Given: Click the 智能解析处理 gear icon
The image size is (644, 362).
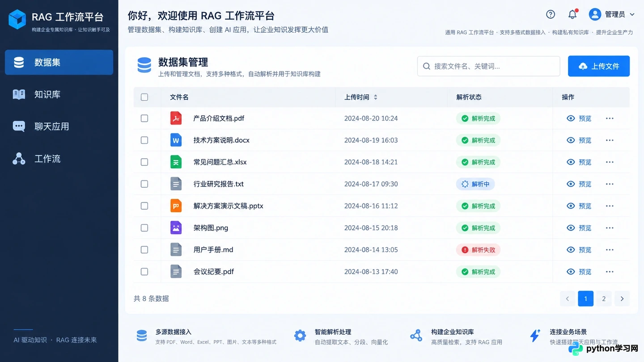Looking at the screenshot, I should [300, 336].
